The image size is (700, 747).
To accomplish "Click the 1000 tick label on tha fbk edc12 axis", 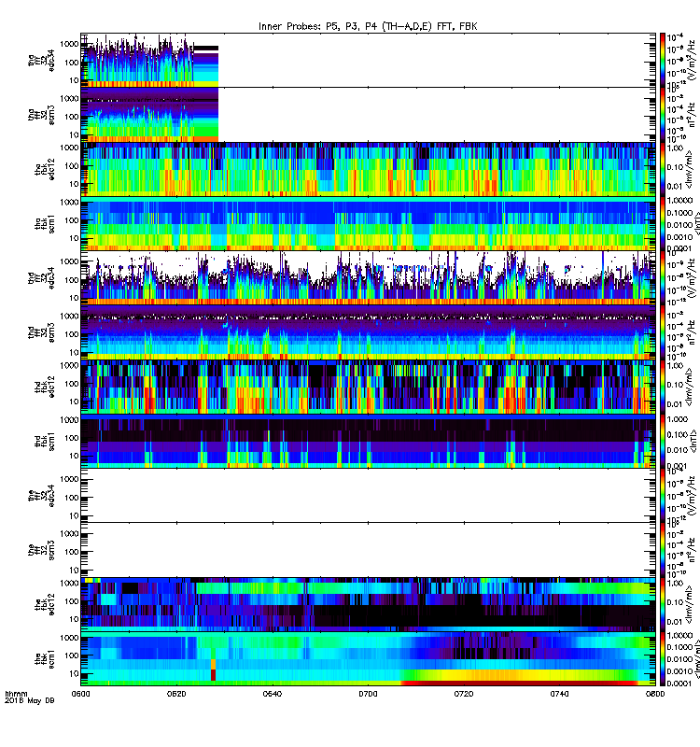I will pyautogui.click(x=69, y=148).
